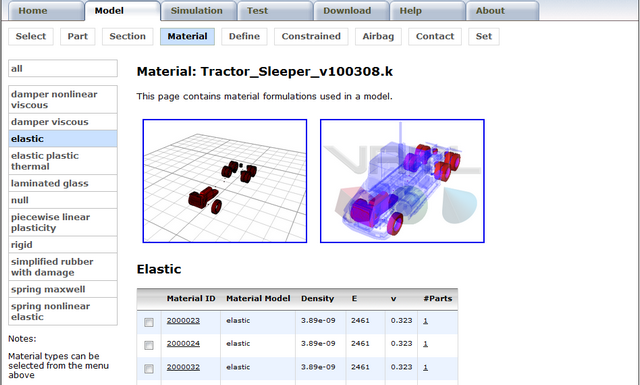Open the Contact submenu

pyautogui.click(x=435, y=36)
